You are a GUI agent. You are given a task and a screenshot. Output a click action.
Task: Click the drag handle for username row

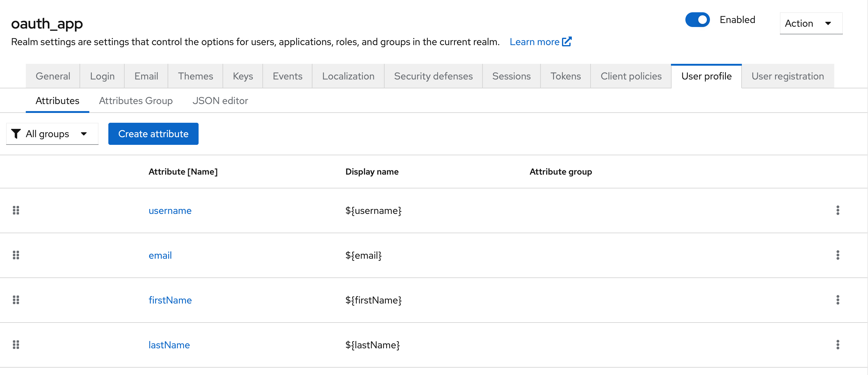[x=16, y=210]
